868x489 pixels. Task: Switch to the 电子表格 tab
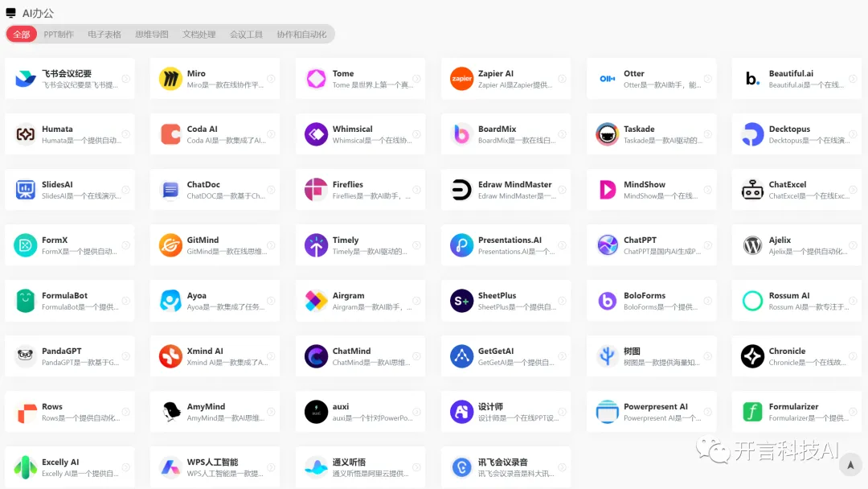[104, 35]
